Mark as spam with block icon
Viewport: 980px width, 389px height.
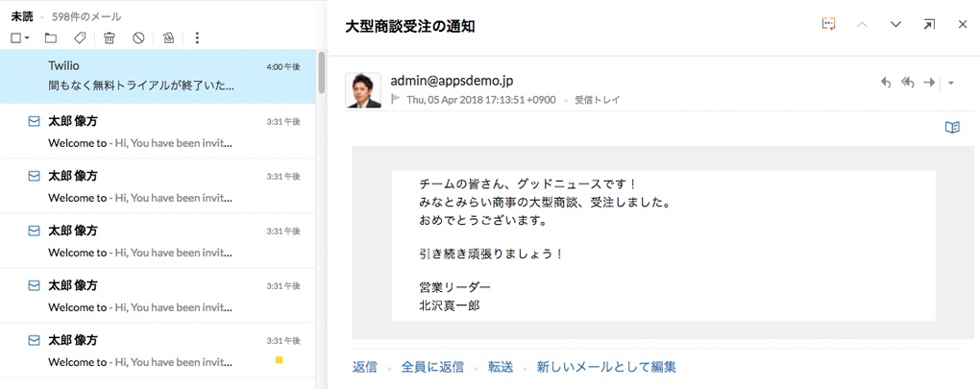click(x=138, y=38)
